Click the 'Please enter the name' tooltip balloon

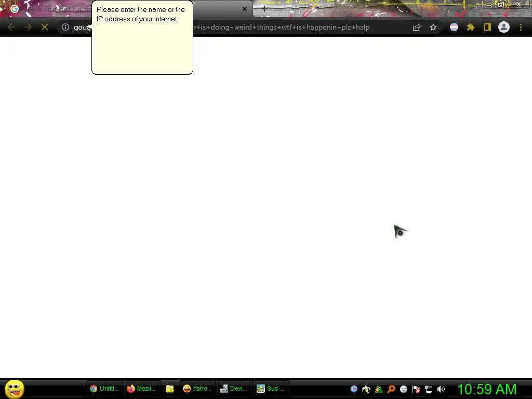pyautogui.click(x=142, y=37)
